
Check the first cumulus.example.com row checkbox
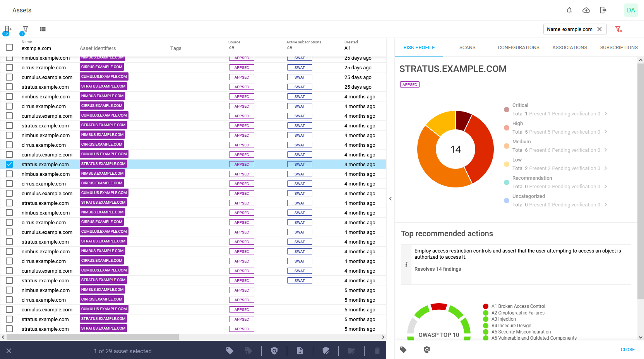click(9, 77)
